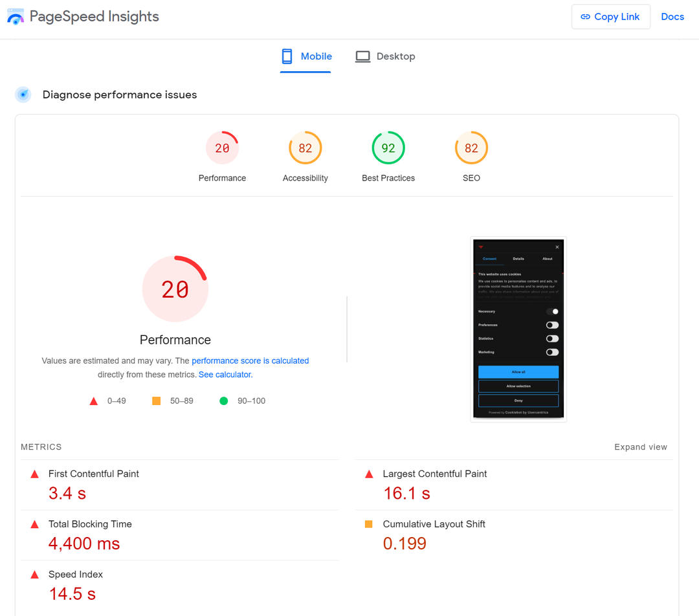Click Expand view in Metrics section
This screenshot has height=616, width=699.
(641, 446)
